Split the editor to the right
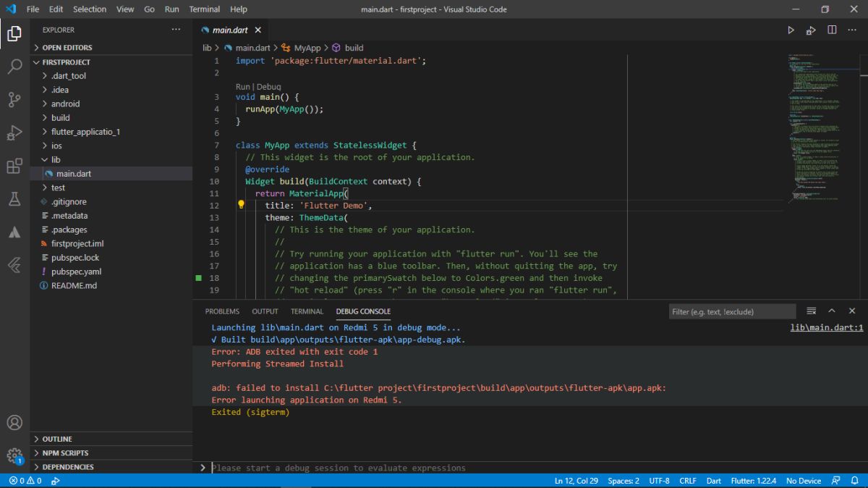Image resolution: width=868 pixels, height=488 pixels. (x=832, y=30)
